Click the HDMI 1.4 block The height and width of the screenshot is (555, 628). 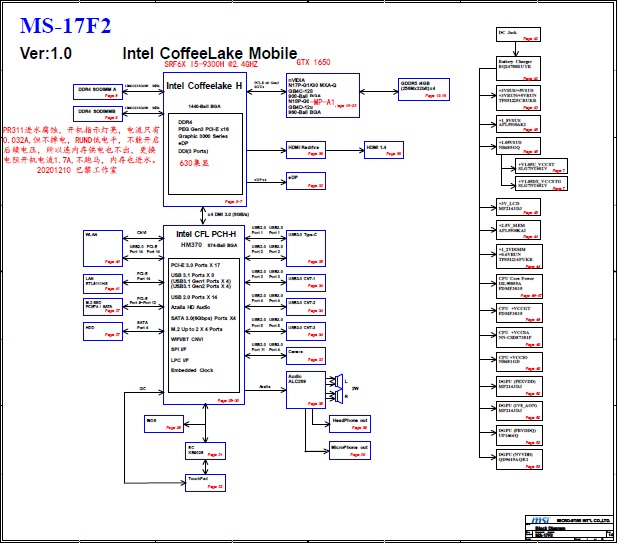pos(384,150)
